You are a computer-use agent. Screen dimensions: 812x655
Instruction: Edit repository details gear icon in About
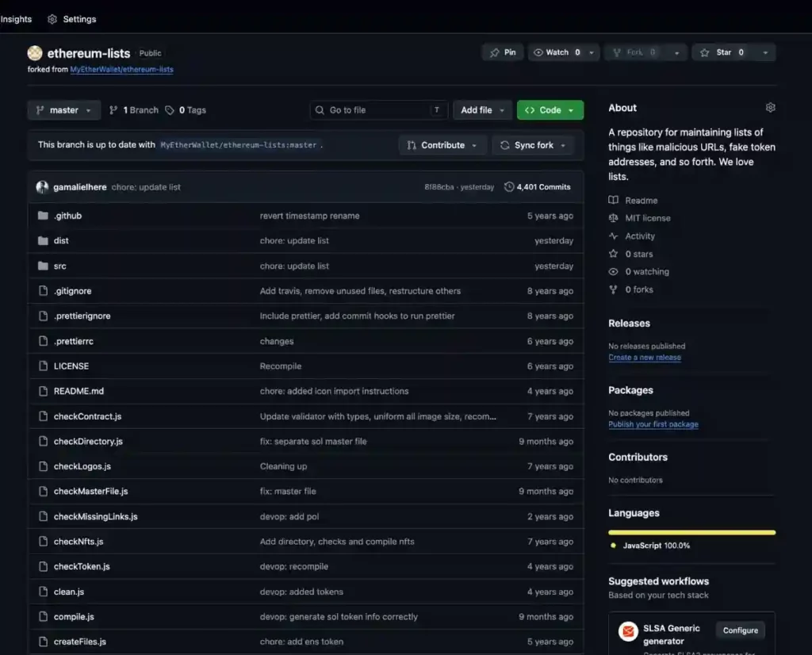tap(771, 107)
